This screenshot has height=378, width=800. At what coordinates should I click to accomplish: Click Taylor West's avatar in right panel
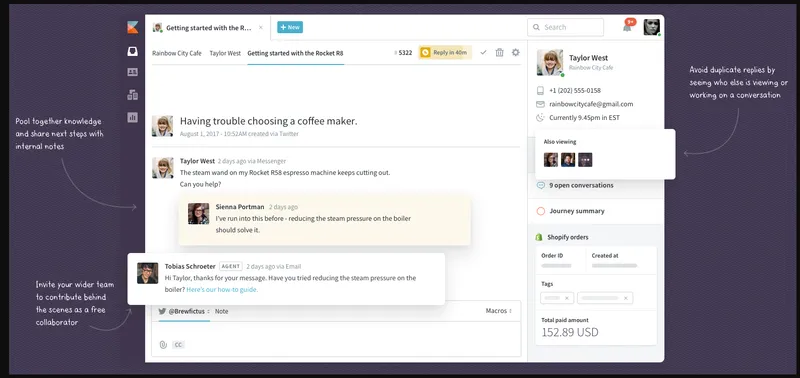(550, 62)
